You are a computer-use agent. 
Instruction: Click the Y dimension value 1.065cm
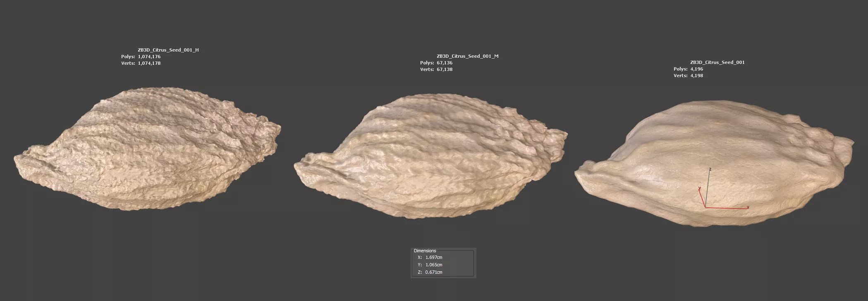tap(433, 265)
